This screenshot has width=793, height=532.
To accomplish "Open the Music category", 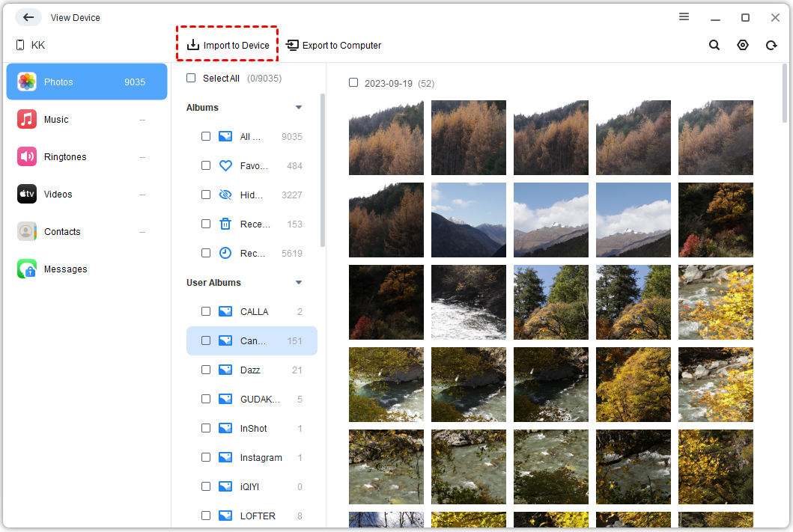I will [87, 119].
